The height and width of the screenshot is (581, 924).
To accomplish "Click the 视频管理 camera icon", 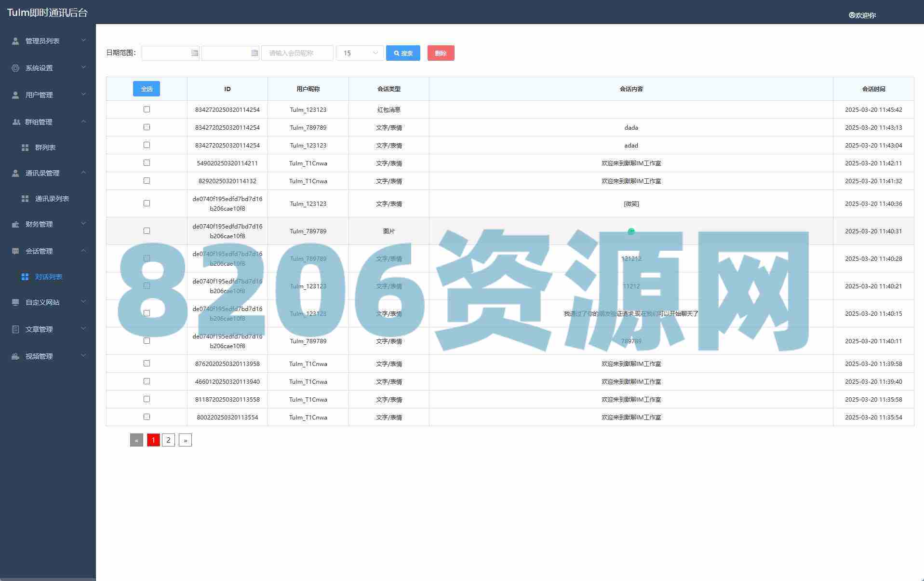I will click(15, 356).
